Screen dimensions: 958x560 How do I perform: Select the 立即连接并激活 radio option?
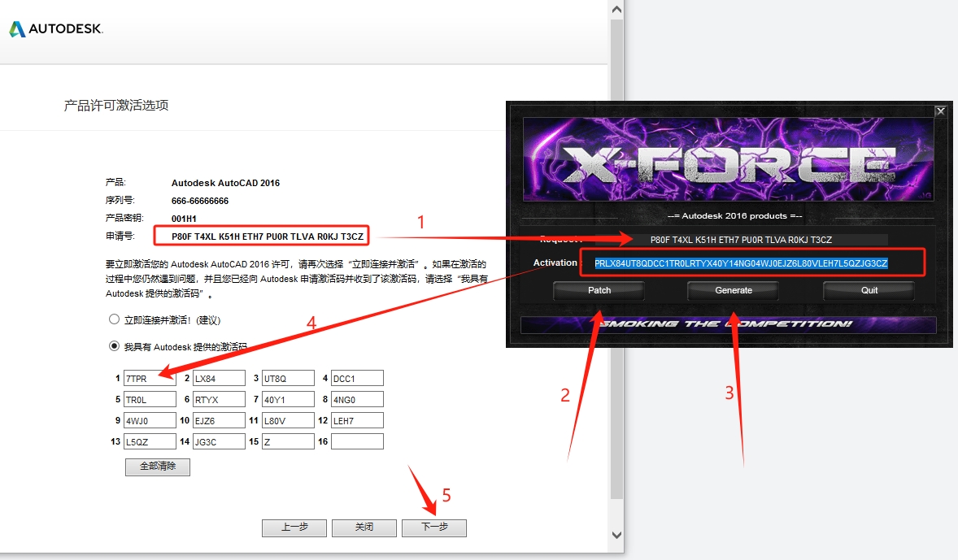[x=114, y=320]
